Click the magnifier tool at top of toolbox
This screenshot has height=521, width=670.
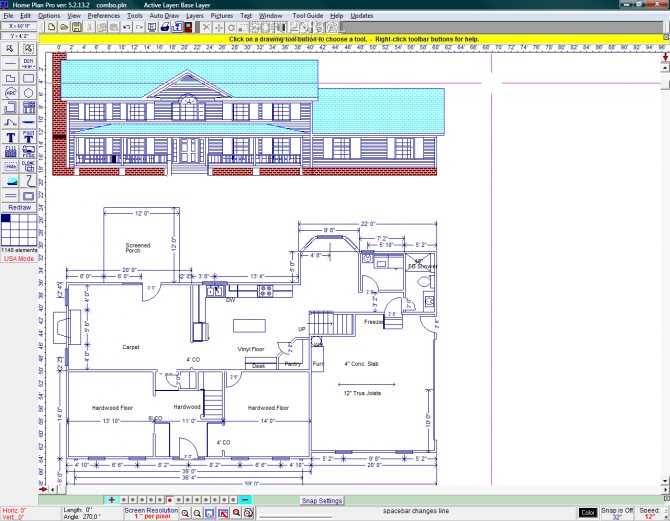10,49
